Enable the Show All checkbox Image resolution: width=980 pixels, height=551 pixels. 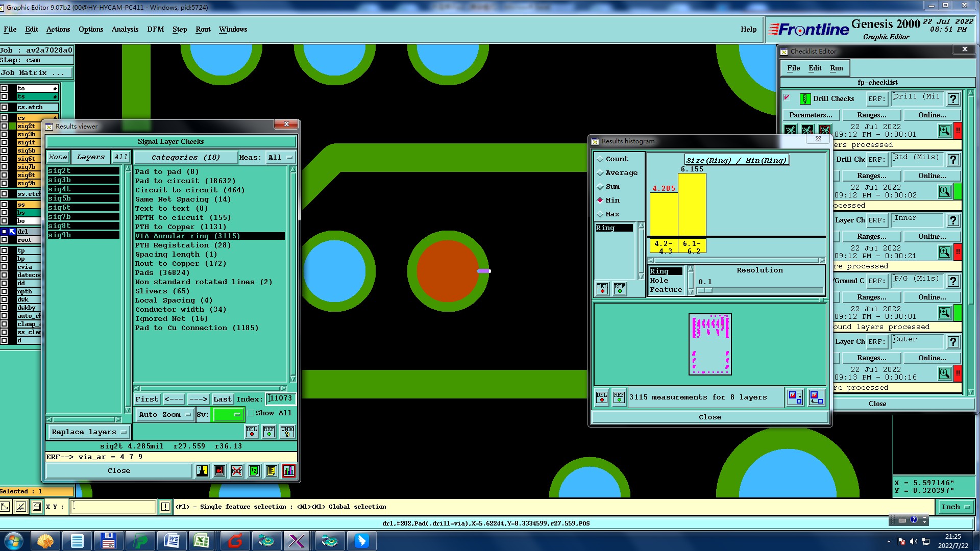(251, 413)
